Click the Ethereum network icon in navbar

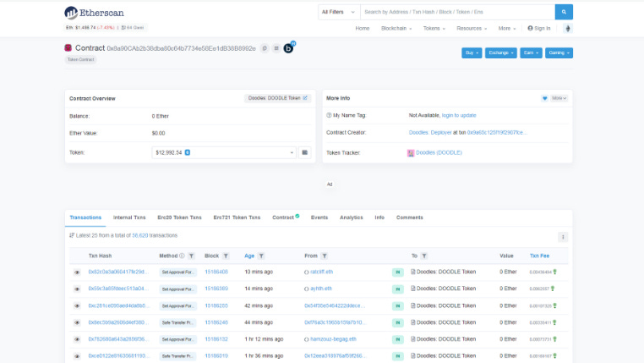[x=568, y=29]
